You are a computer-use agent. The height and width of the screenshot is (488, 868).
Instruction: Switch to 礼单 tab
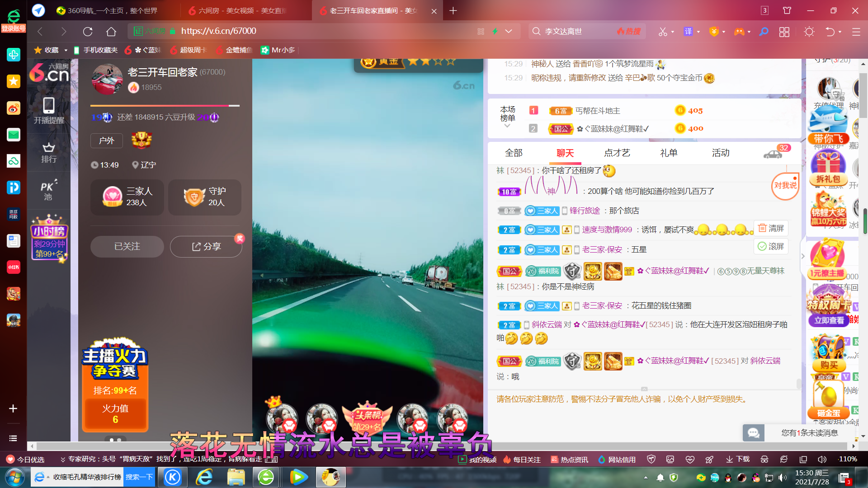tap(669, 153)
